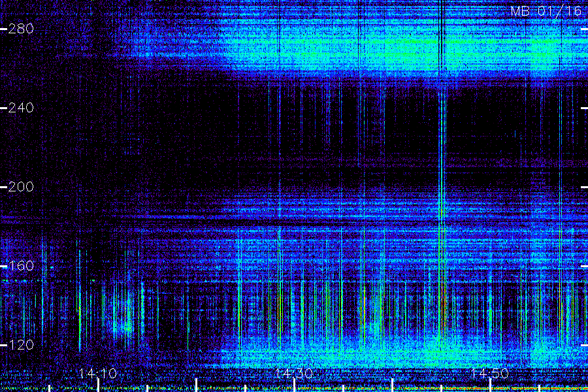Click the tick mark below 14:50
The height and width of the screenshot is (392, 588).
coord(490,385)
